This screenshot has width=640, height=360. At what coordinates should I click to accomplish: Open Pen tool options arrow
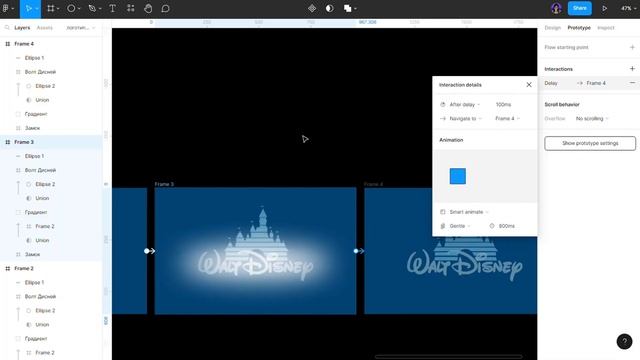(x=100, y=9)
